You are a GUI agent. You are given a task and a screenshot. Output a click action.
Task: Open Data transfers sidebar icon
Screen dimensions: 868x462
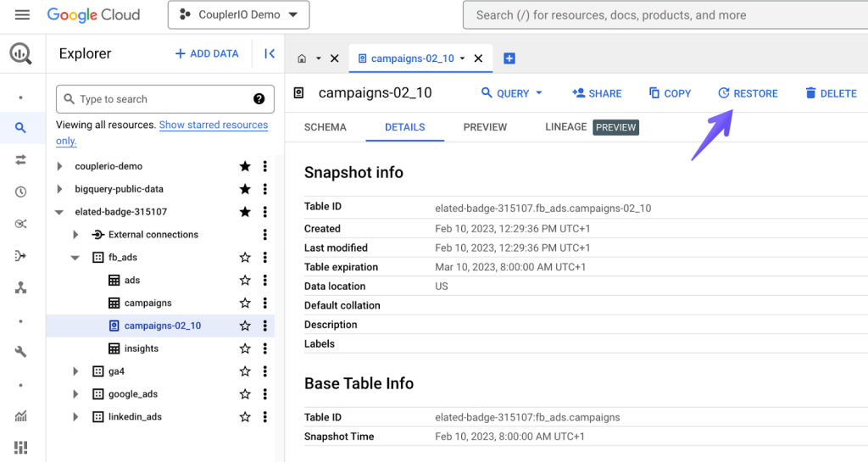tap(20, 160)
